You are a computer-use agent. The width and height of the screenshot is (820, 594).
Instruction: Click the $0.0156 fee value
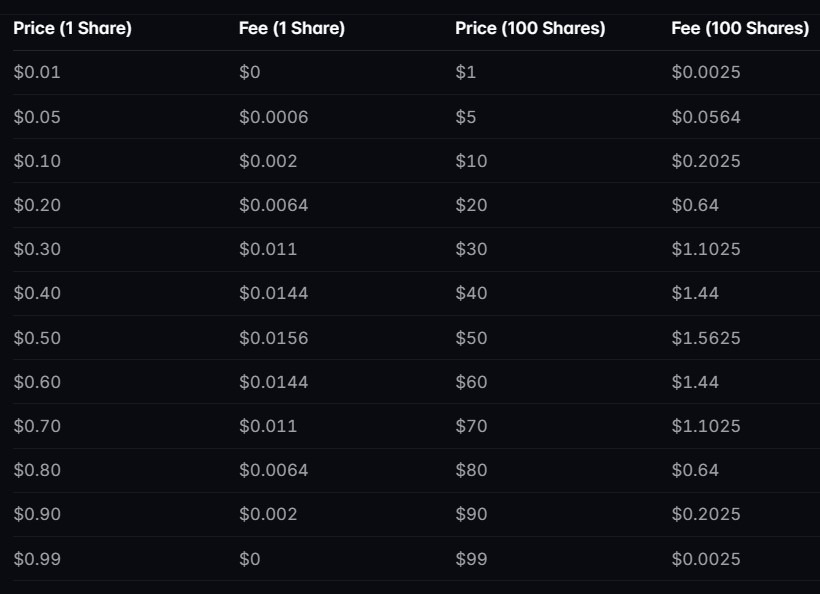[x=273, y=338]
